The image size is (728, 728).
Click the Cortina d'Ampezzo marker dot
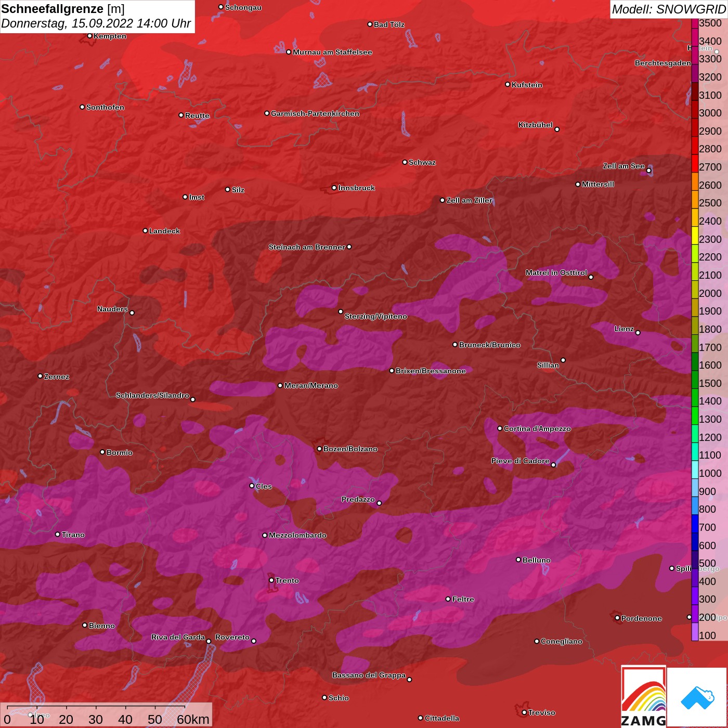500,428
